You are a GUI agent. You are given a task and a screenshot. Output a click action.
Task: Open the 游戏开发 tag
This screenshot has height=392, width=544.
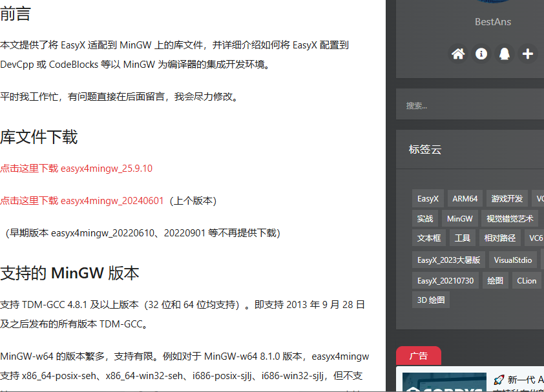click(x=507, y=198)
